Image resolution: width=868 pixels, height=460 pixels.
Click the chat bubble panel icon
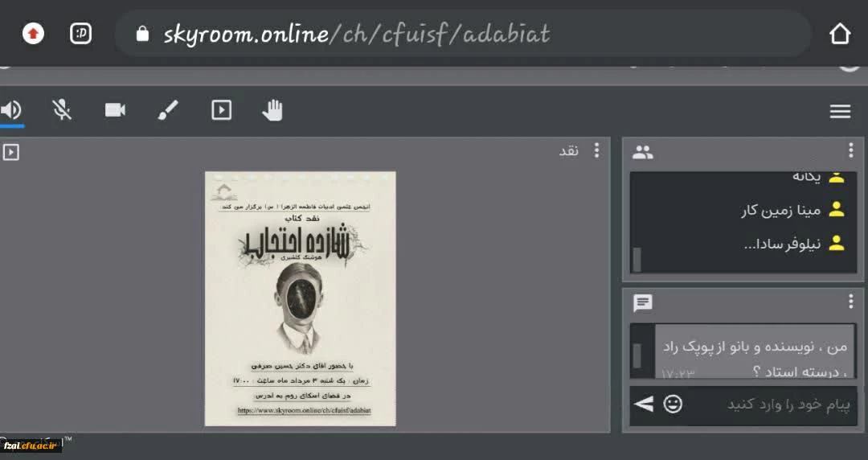643,303
